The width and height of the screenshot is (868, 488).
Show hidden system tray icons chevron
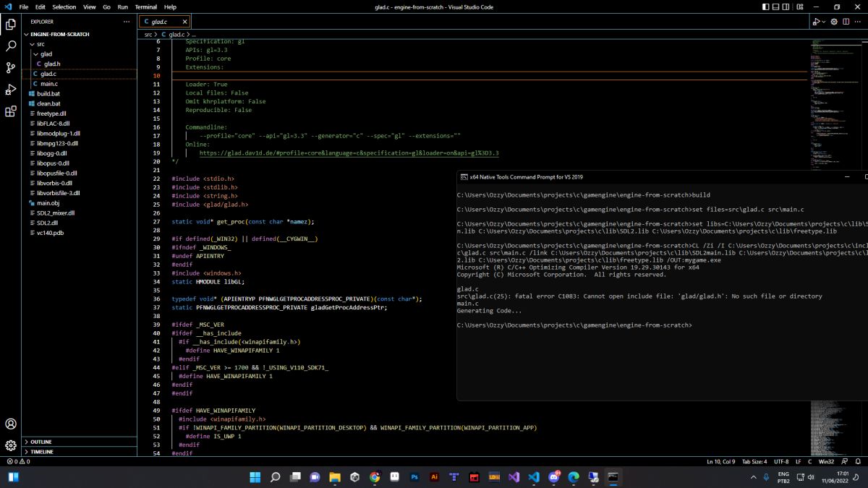click(x=754, y=477)
